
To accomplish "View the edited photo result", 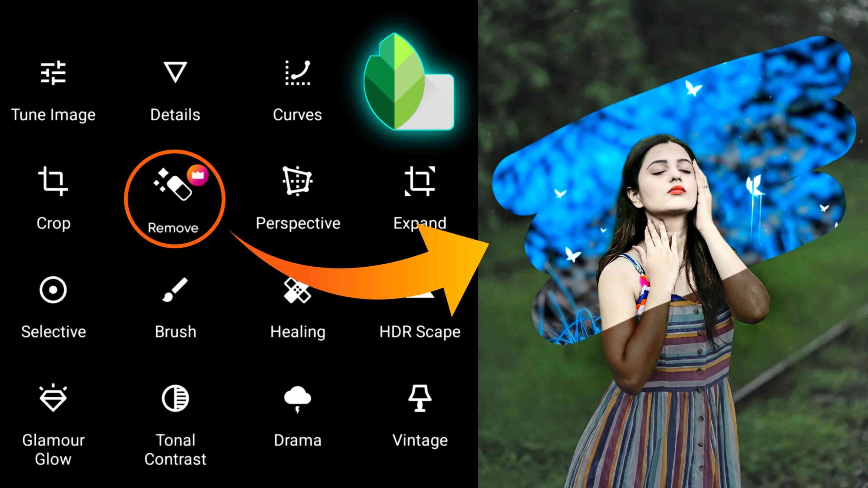I will [x=672, y=244].
